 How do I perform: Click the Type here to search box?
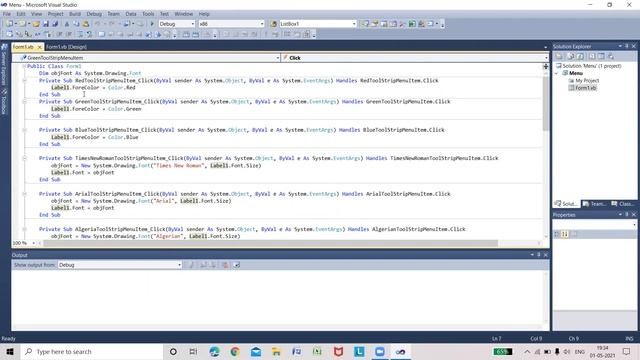pos(92,351)
